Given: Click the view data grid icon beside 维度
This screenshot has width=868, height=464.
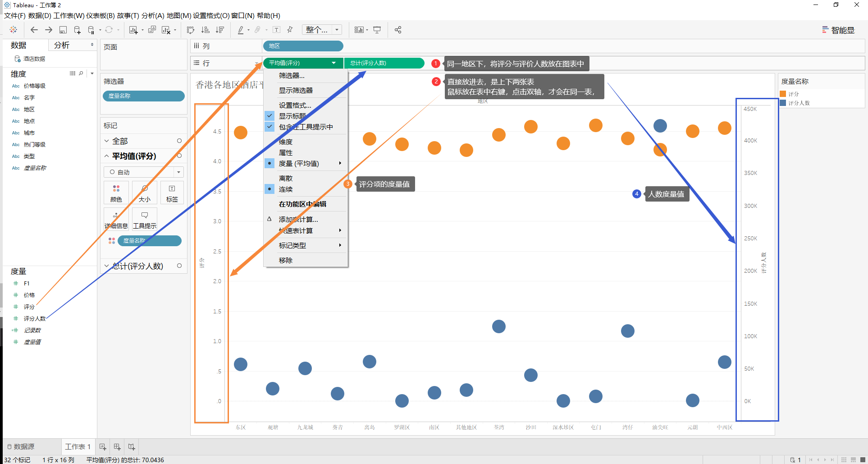Looking at the screenshot, I should [x=73, y=73].
